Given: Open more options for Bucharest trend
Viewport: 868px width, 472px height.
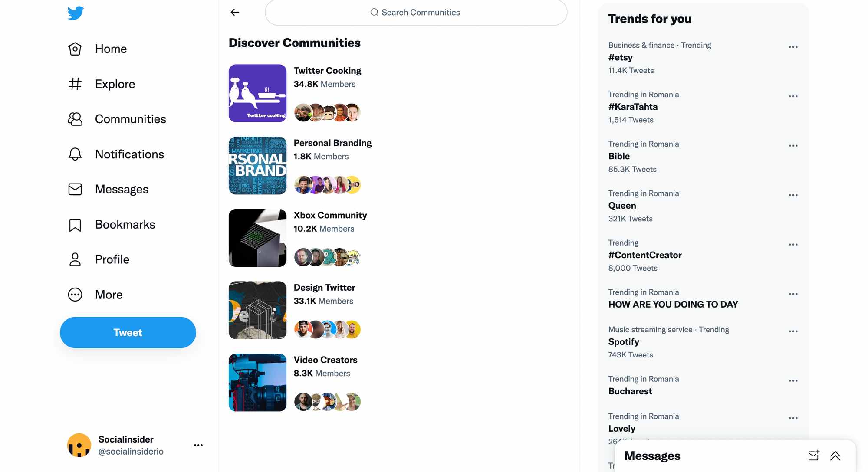Looking at the screenshot, I should [793, 381].
